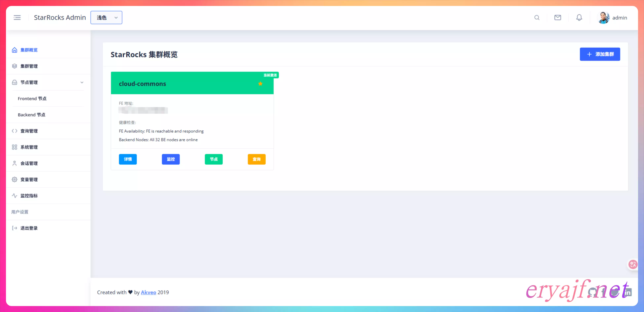Click the blue 详情 button
The width and height of the screenshot is (644, 312).
pyautogui.click(x=128, y=159)
